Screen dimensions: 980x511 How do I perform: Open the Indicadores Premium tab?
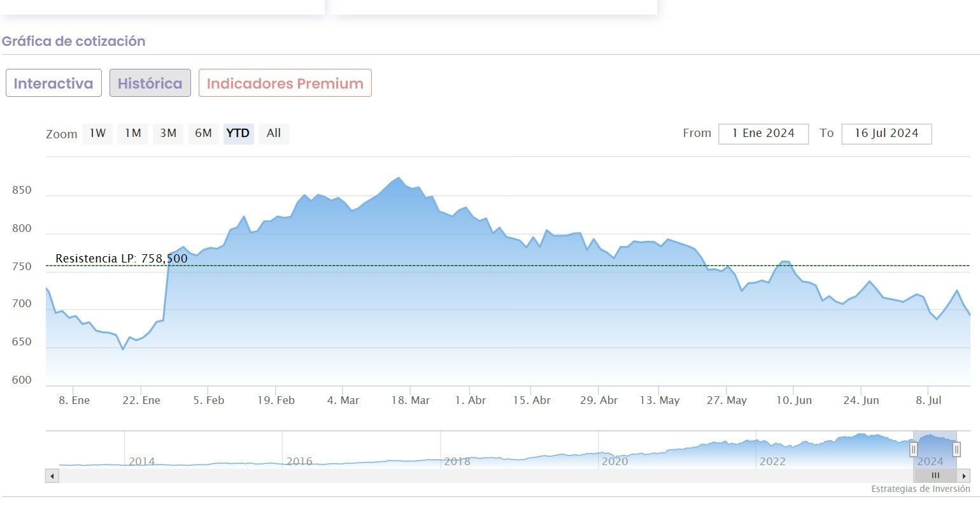[285, 83]
